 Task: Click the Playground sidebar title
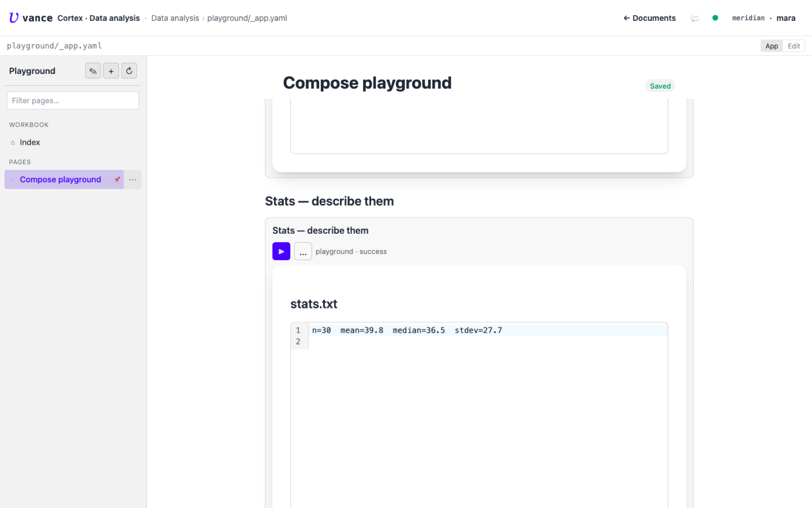(x=32, y=71)
